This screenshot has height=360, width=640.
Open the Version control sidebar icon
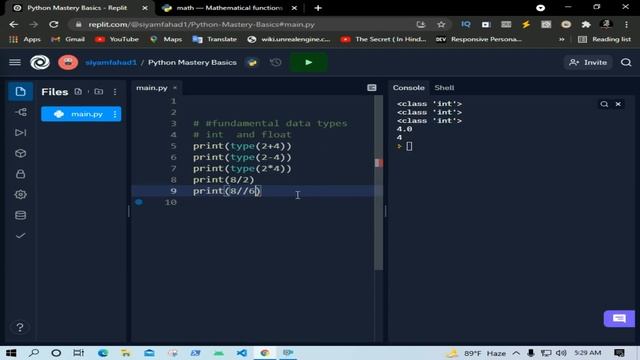20,112
